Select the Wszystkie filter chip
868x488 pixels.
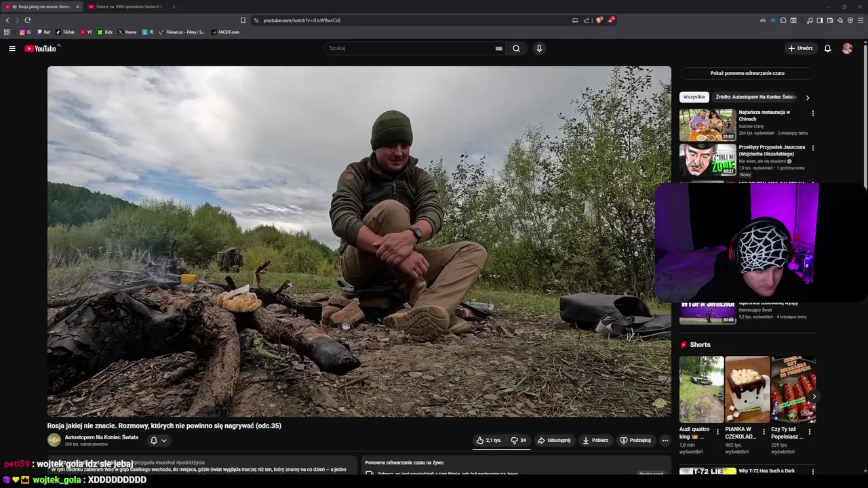click(694, 97)
